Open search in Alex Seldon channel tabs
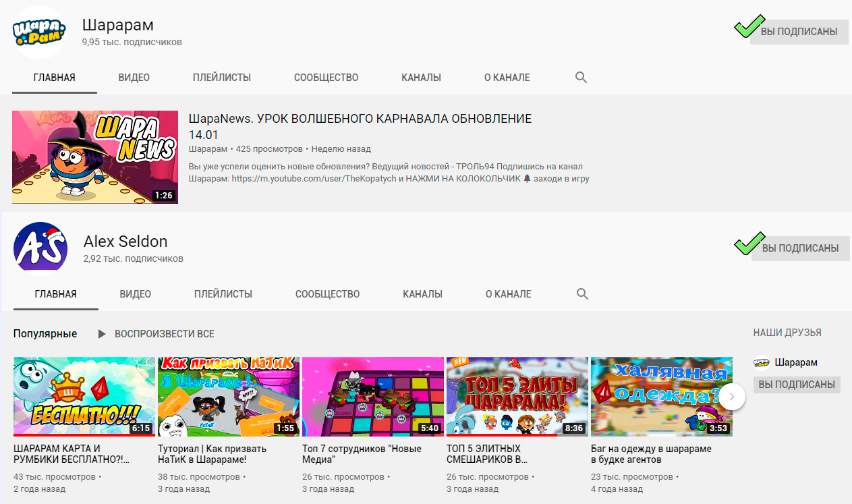 click(x=582, y=294)
